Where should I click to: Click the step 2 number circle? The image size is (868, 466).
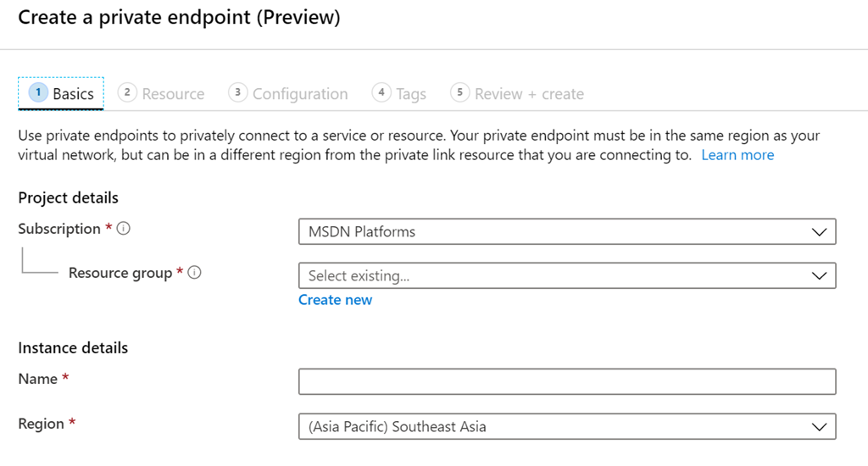click(x=127, y=92)
